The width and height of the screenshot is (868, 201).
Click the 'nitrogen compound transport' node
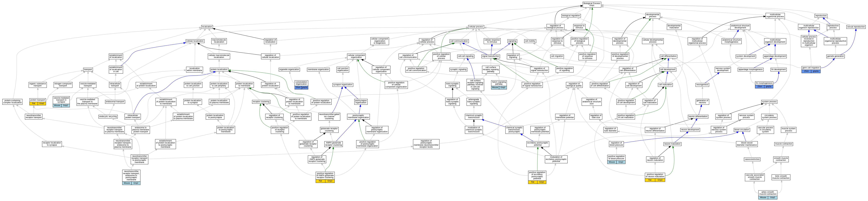click(x=63, y=85)
